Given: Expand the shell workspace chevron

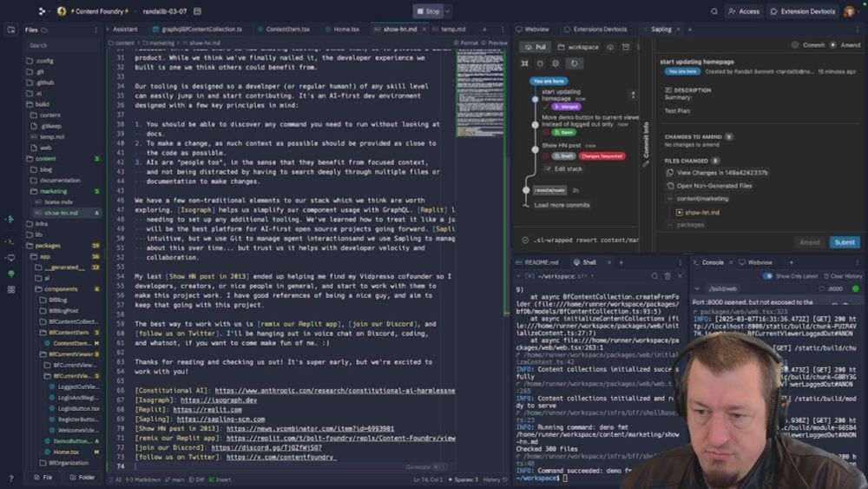Looking at the screenshot, I should tap(519, 276).
